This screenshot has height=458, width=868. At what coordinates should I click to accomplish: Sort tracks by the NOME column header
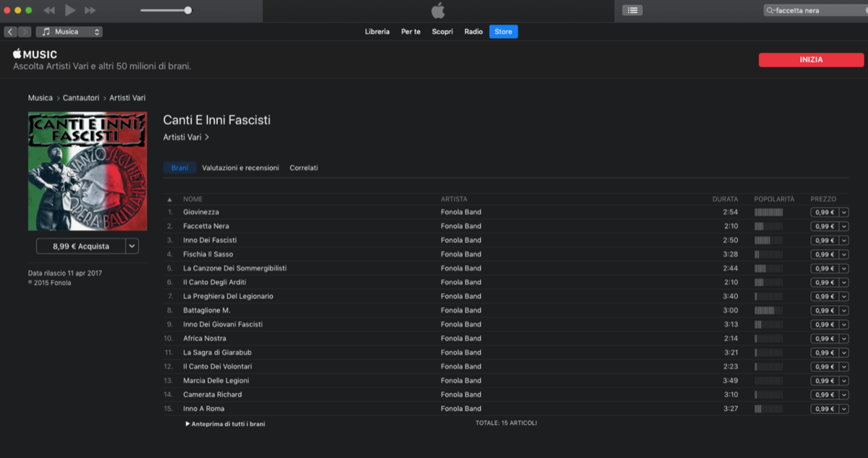click(x=193, y=199)
